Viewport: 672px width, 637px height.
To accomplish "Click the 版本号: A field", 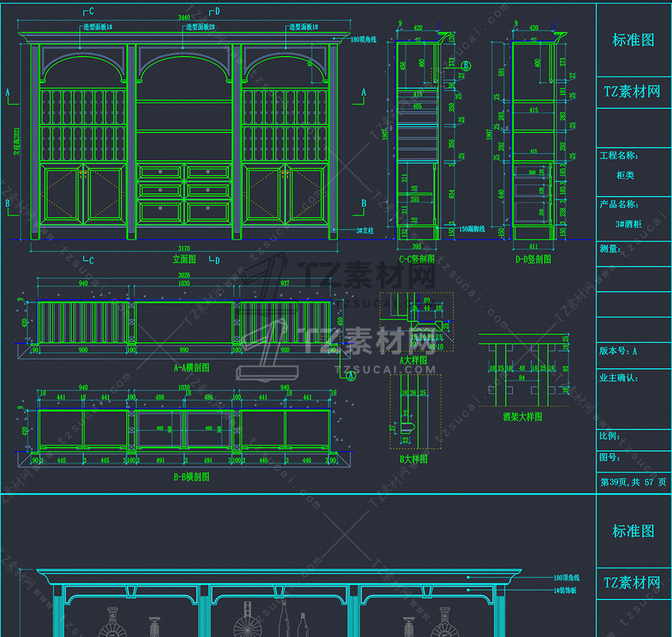I will point(618,351).
